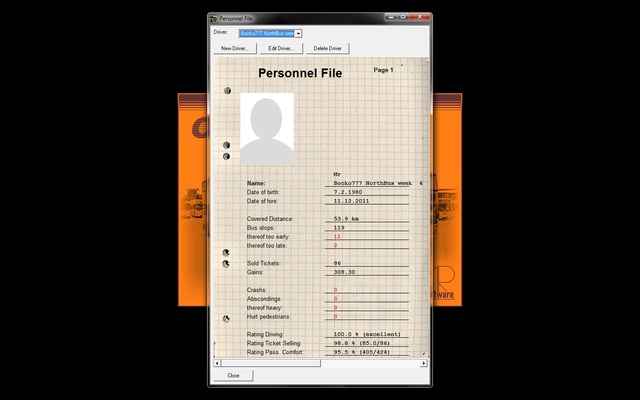Close the dialog with the Close button
This screenshot has width=640, height=400.
pos(233,375)
